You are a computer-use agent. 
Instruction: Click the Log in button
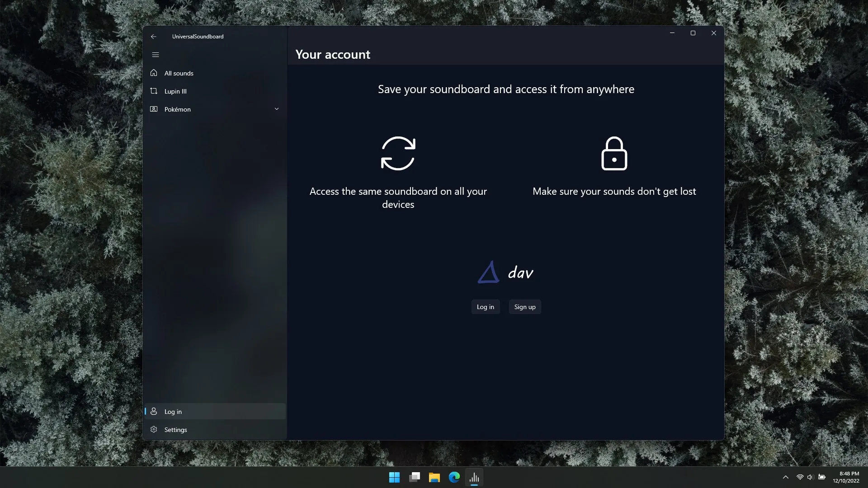tap(486, 307)
